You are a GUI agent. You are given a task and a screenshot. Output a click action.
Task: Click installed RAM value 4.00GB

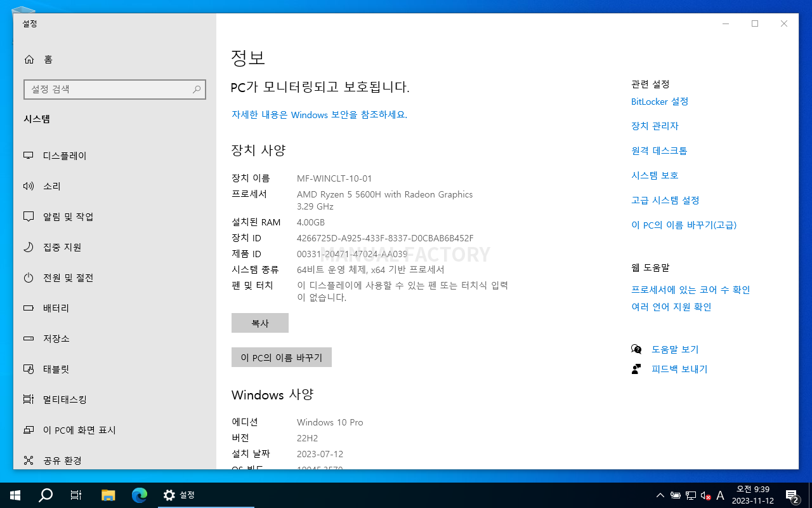click(x=311, y=222)
